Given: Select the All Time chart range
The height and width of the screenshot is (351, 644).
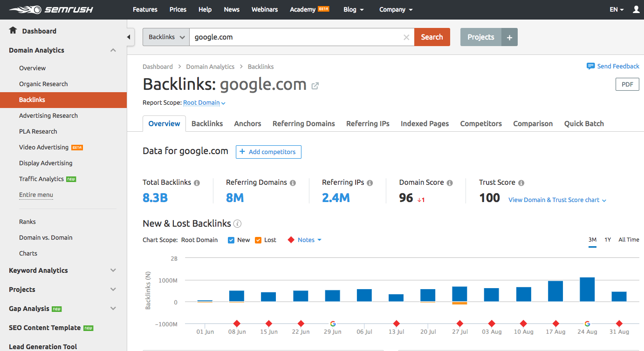Looking at the screenshot, I should tap(629, 240).
